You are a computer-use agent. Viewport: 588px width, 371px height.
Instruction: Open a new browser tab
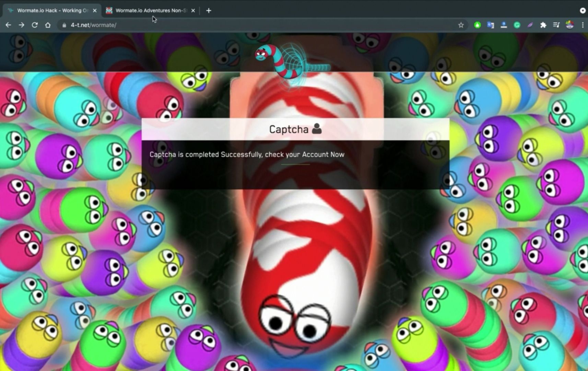coord(209,11)
